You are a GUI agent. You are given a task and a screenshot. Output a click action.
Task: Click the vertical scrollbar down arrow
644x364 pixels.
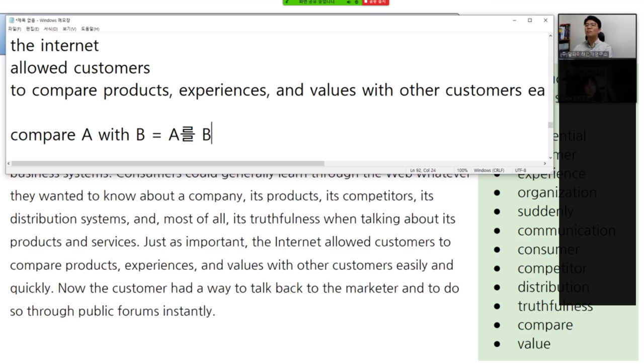pyautogui.click(x=550, y=157)
